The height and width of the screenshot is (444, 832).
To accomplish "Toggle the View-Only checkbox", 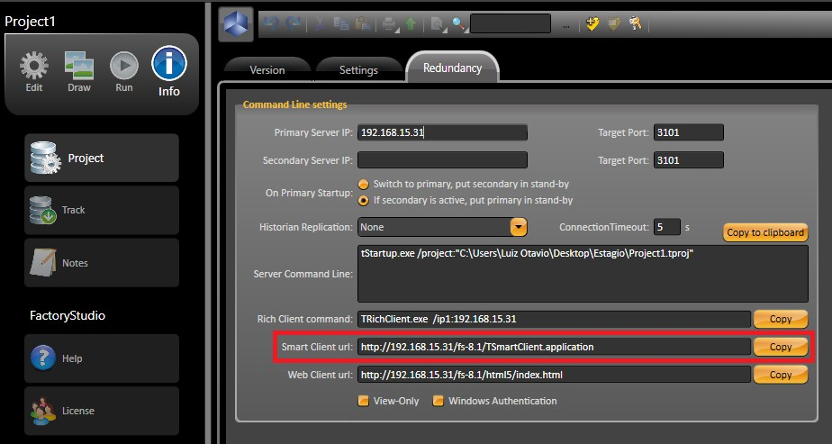I will 363,401.
